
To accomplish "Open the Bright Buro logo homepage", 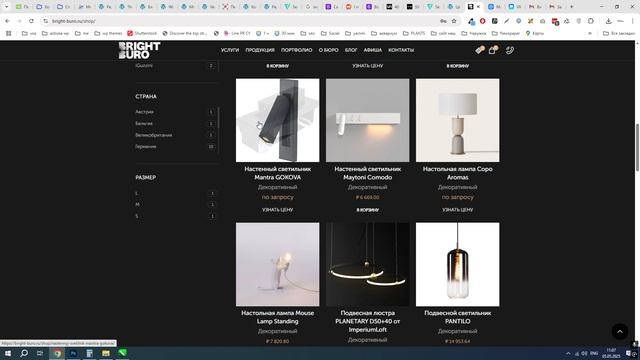I will (x=139, y=50).
